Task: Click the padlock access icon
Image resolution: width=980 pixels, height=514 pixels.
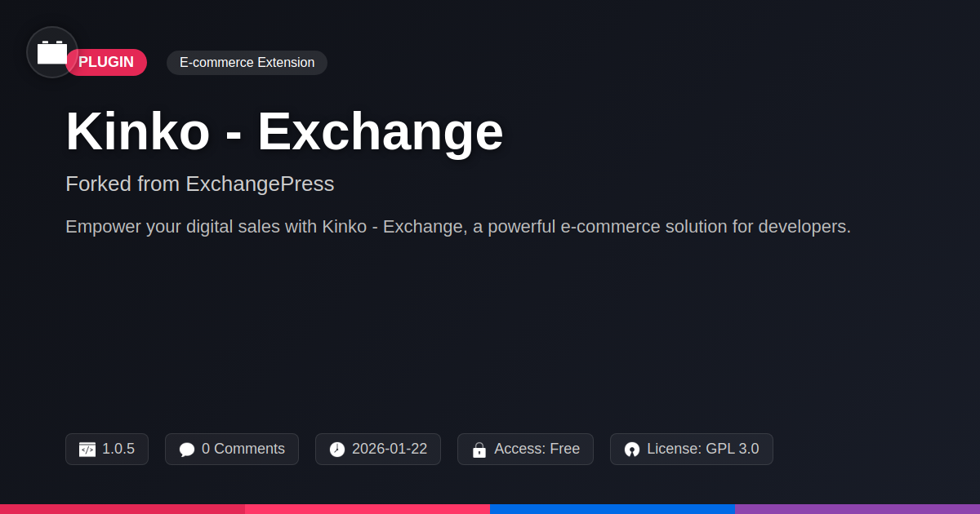Action: click(479, 450)
